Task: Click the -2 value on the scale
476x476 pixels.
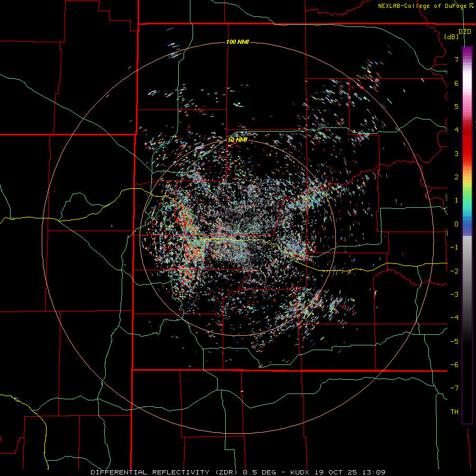Action: 454,271
